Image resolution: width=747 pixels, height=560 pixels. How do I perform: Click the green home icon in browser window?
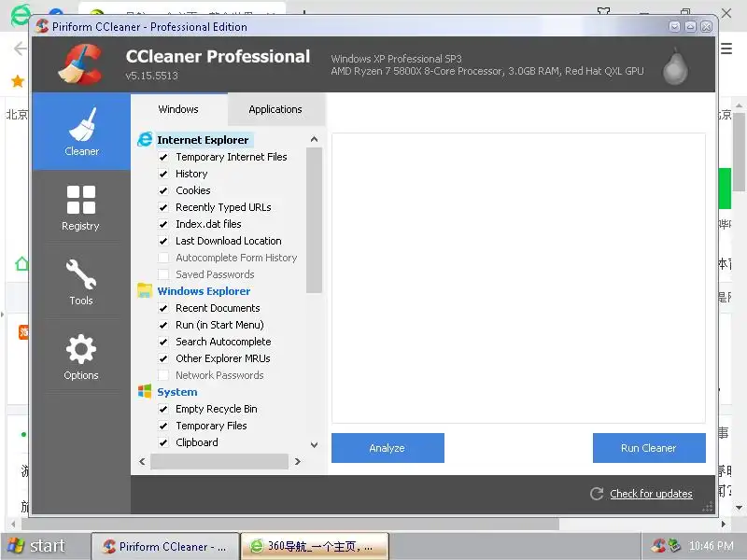[x=21, y=263]
